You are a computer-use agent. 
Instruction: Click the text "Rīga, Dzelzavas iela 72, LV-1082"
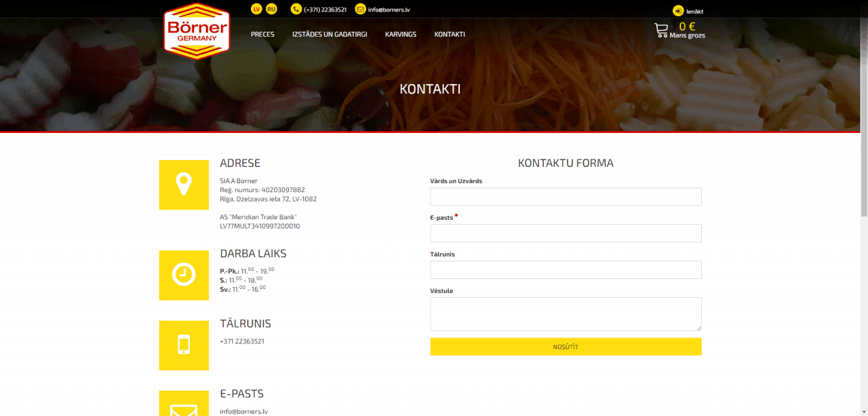point(268,199)
